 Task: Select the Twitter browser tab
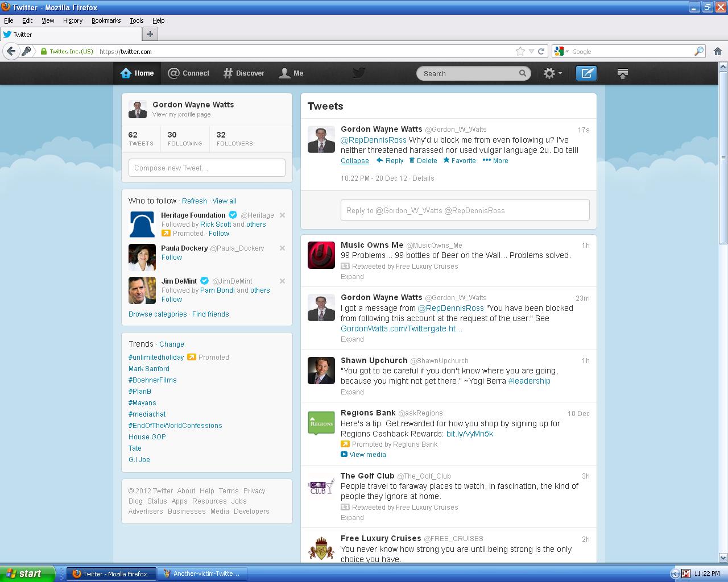71,34
